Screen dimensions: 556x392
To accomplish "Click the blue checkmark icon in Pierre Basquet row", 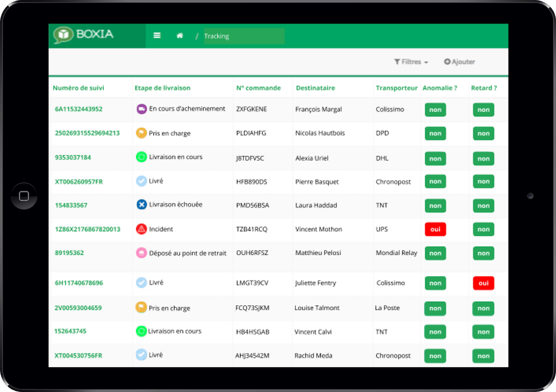I will tap(142, 181).
